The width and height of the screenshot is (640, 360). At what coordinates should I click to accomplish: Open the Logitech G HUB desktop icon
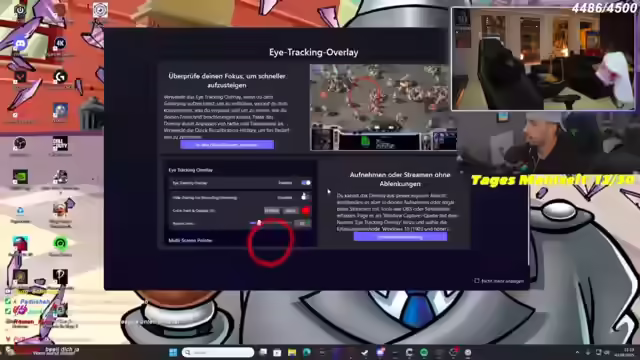click(x=60, y=76)
